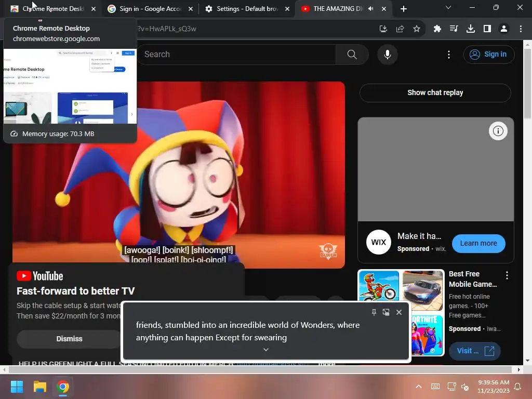The height and width of the screenshot is (399, 532).
Task: Open Chrome downloads icon
Action: point(471,29)
